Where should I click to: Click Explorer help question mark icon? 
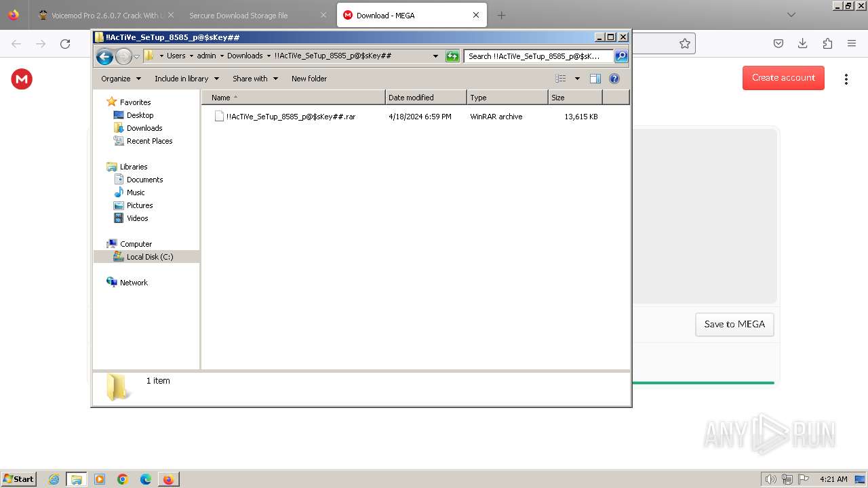tap(614, 79)
